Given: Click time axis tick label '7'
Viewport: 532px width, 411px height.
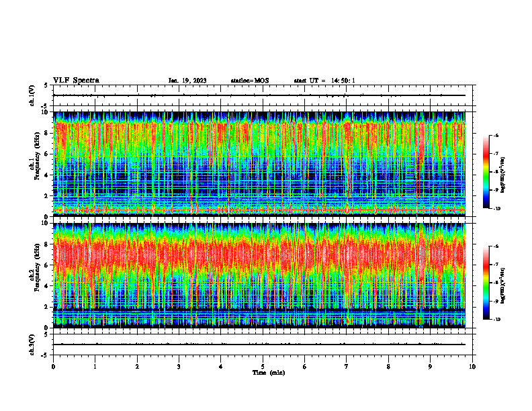Looking at the screenshot, I should (x=347, y=367).
